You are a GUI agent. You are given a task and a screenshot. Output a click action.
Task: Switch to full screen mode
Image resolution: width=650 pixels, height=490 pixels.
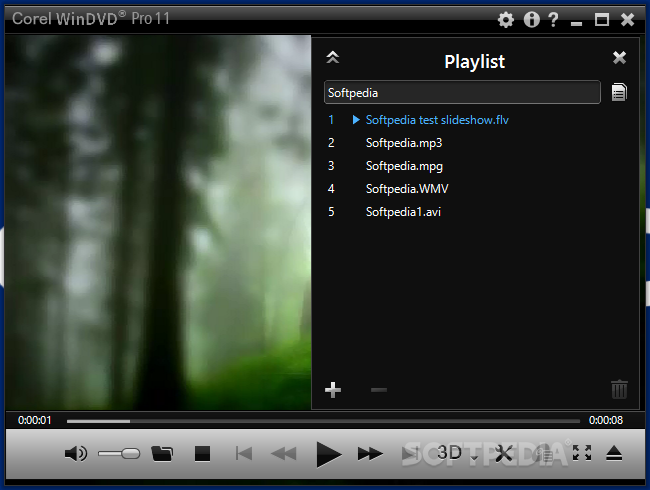click(x=582, y=453)
